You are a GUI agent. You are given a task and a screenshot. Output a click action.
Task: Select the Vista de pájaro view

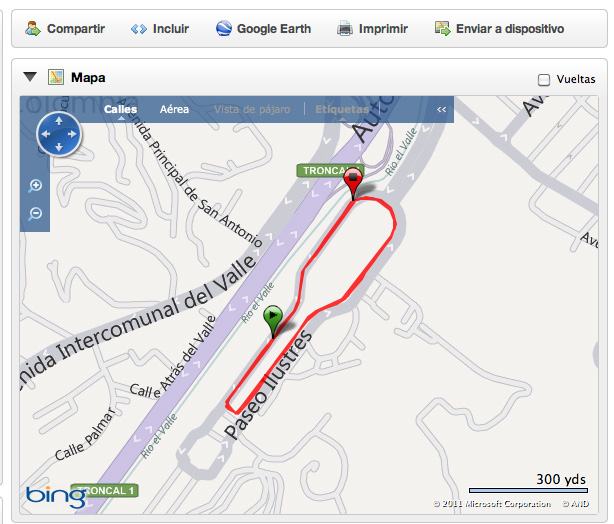click(x=252, y=109)
